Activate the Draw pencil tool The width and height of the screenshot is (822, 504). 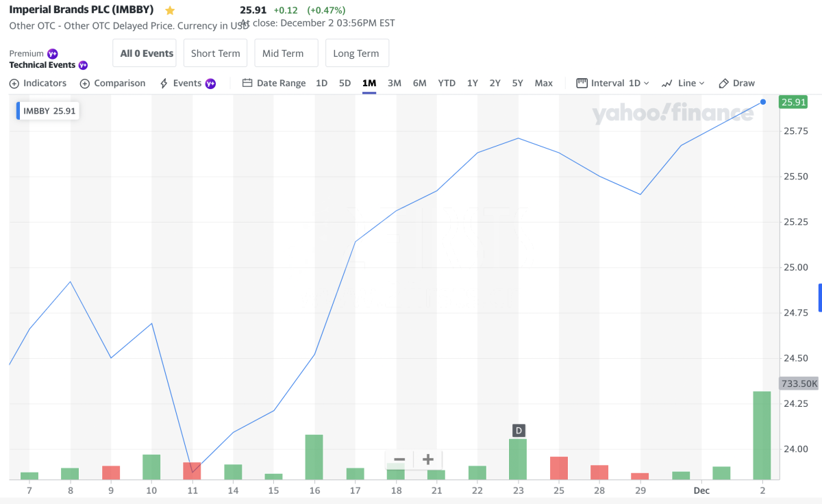click(736, 83)
